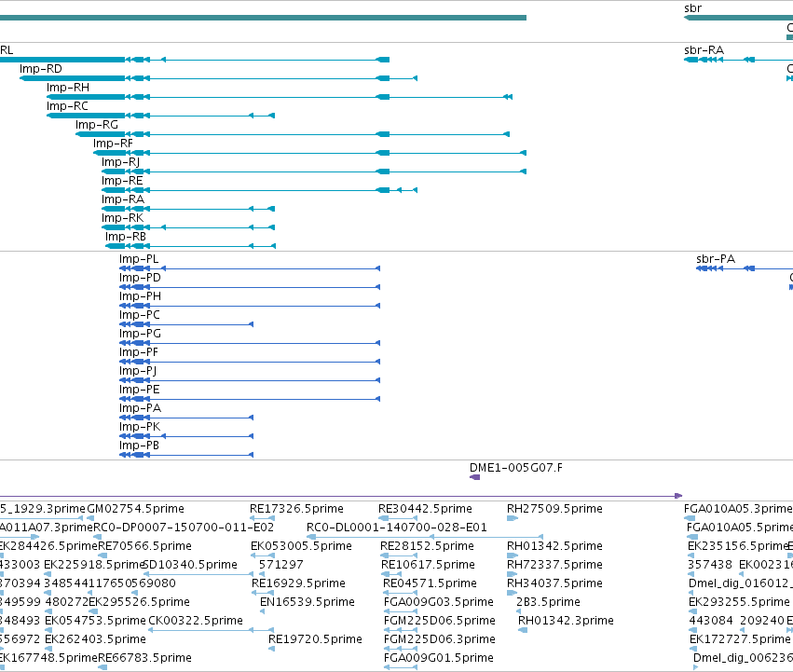Click the FGA009G01.5prime EST label
The image size is (793, 672).
pos(439,658)
